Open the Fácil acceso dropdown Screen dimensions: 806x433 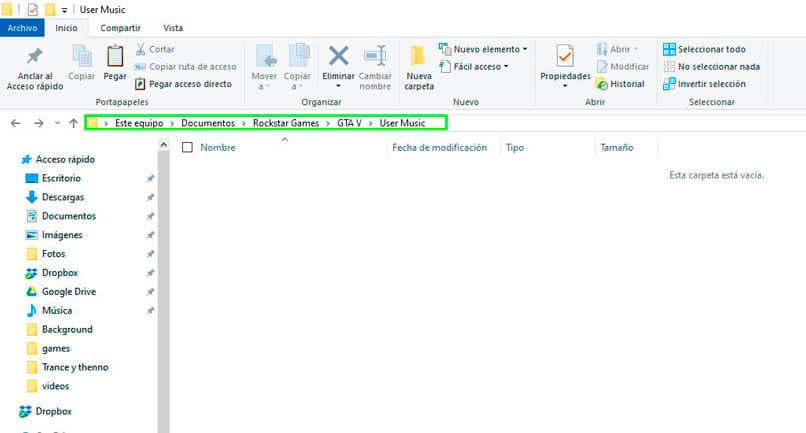(473, 66)
